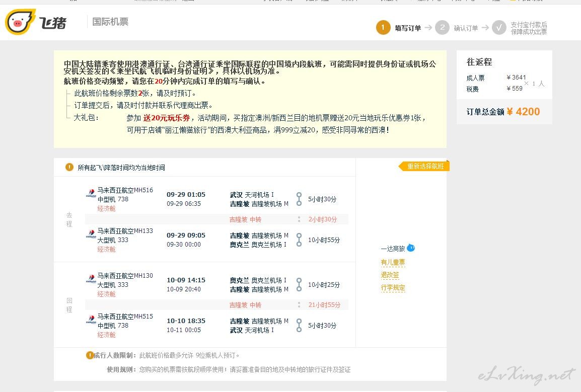Viewport: 581px width, 392px height.
Task: Click the adult ticket price ¥3641
Action: (x=516, y=77)
